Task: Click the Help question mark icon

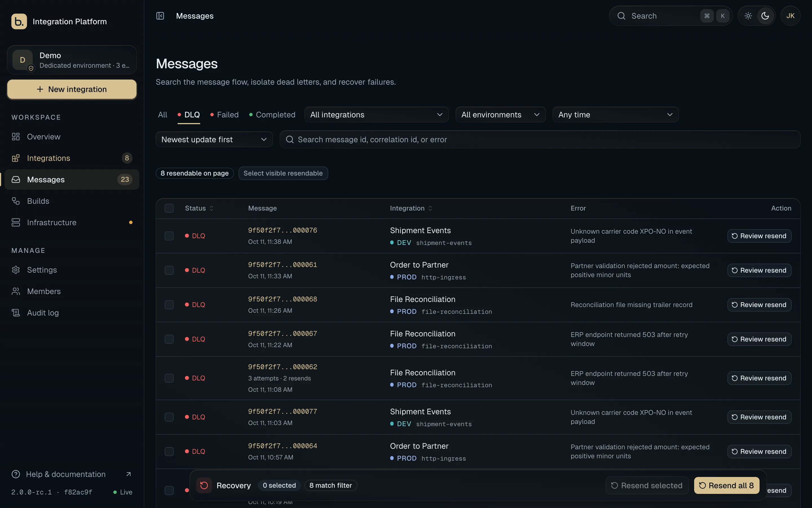Action: coord(16,474)
